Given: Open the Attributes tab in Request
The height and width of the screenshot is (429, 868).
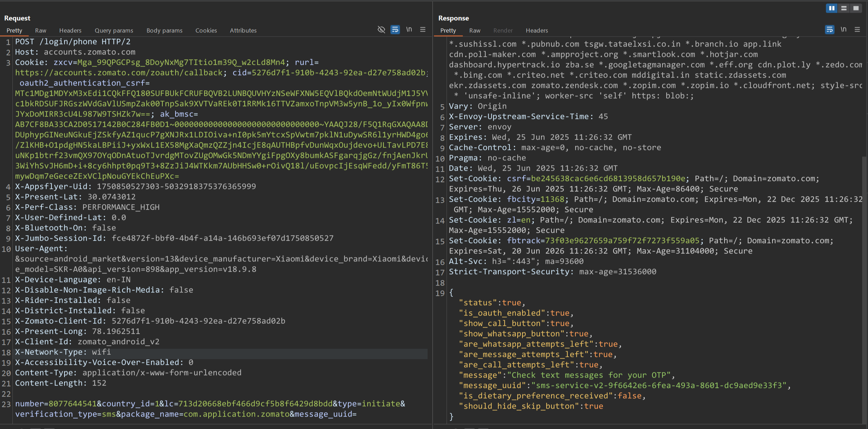Looking at the screenshot, I should [x=243, y=30].
